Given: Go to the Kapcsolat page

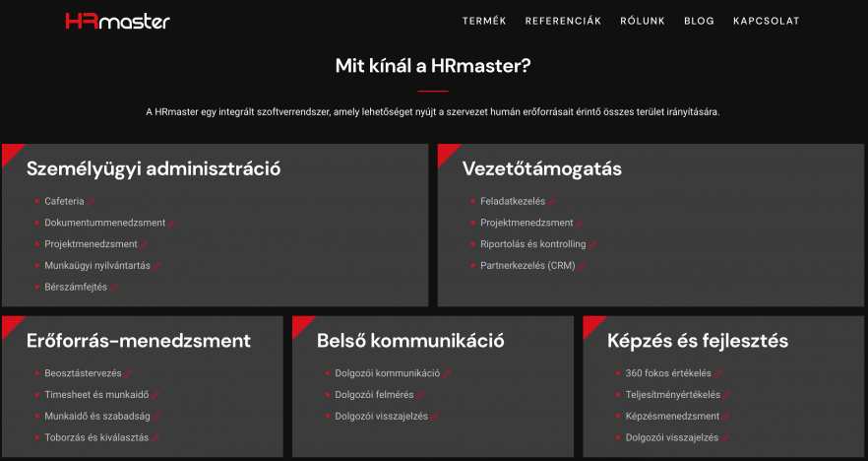Looking at the screenshot, I should [x=766, y=21].
